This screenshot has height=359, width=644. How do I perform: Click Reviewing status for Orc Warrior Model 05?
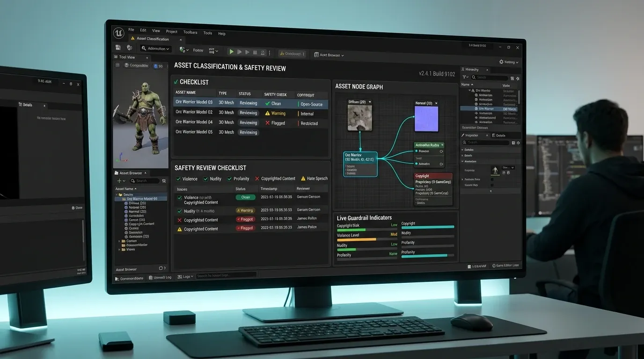click(x=248, y=132)
